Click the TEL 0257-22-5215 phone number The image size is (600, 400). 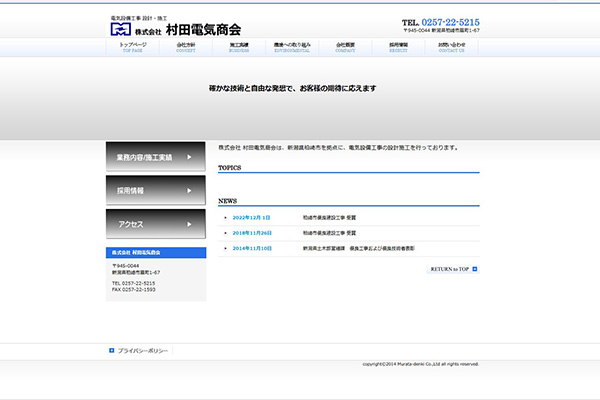(x=441, y=22)
